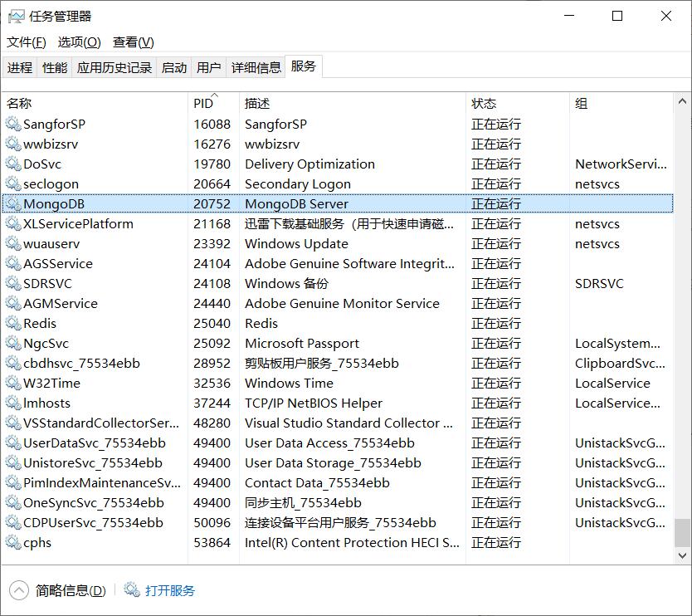Image resolution: width=692 pixels, height=616 pixels.
Task: Click the gear icon beside UnistoreSvc_75534ebb
Action: point(13,462)
